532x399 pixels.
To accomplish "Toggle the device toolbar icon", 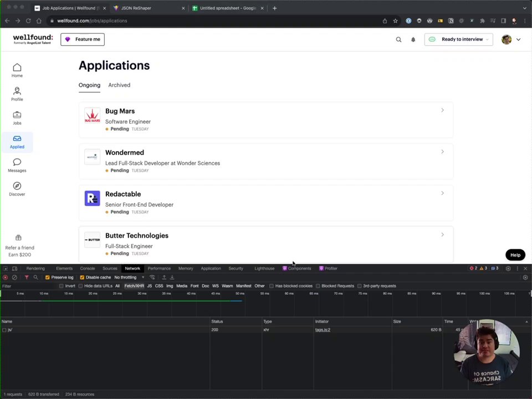I will point(14,268).
